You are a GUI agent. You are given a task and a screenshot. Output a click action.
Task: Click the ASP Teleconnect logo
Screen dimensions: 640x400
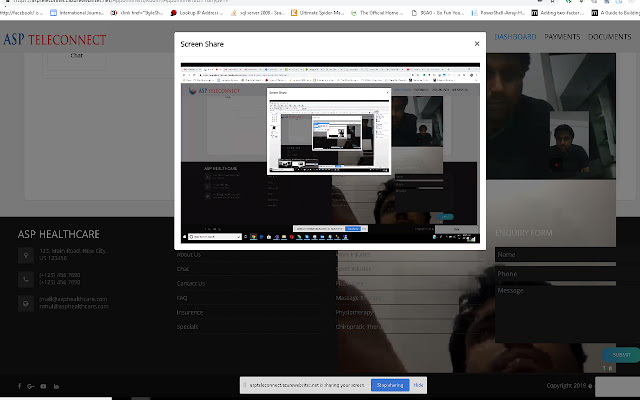[x=55, y=40]
